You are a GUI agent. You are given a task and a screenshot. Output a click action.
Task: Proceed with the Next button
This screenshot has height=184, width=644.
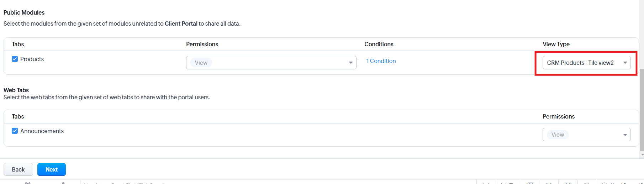(52, 169)
